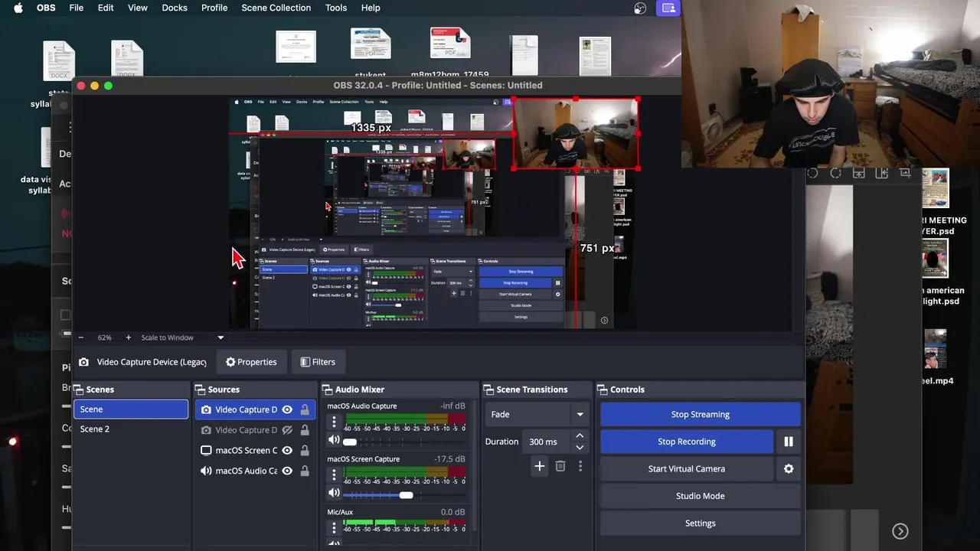The image size is (980, 551).
Task: Toggle lock on active Video Capture D source
Action: [305, 409]
